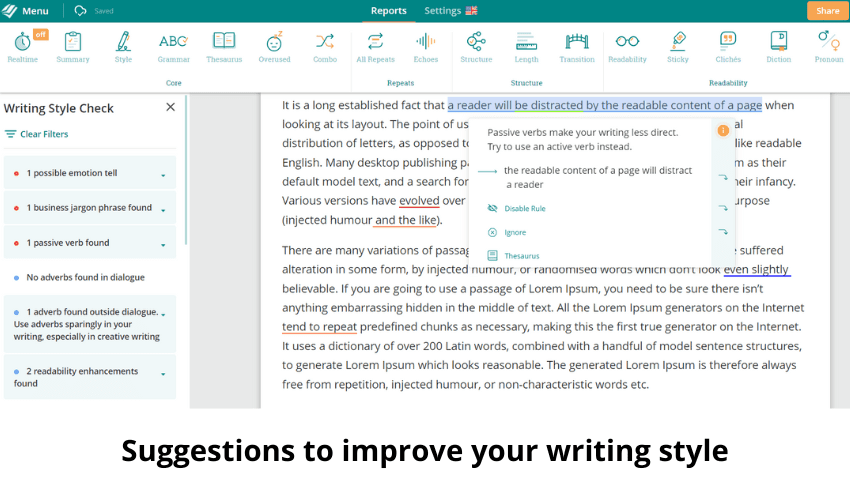This screenshot has height=500, width=850.
Task: Open the Summary report
Action: [x=73, y=47]
